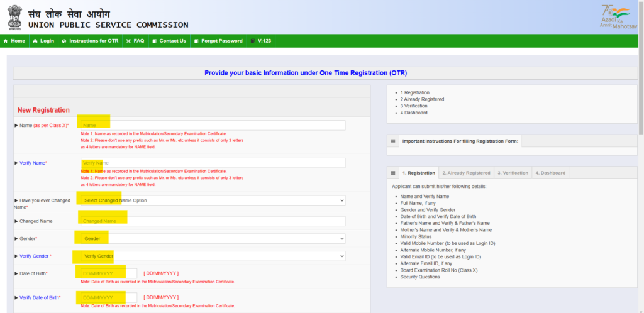Click the Forgot Password icon
Viewport: 644px width, 313px height.
coord(196,41)
